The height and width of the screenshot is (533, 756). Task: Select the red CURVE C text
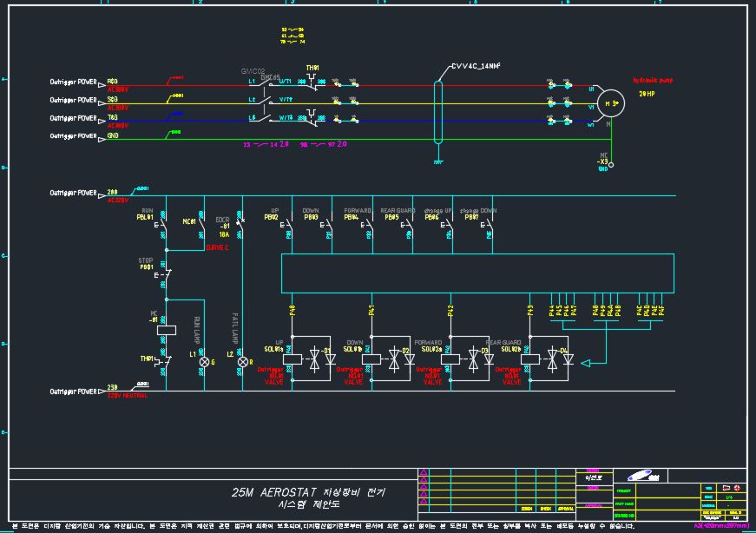[218, 247]
